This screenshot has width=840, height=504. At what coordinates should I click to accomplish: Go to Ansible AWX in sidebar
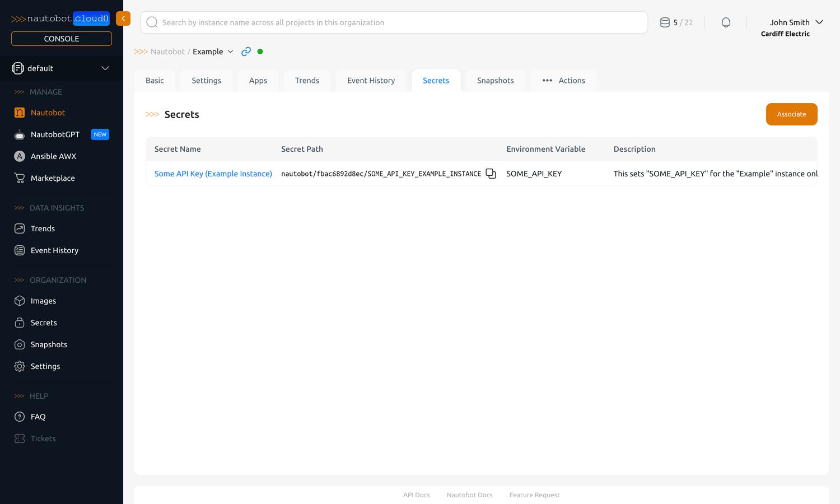(x=53, y=156)
